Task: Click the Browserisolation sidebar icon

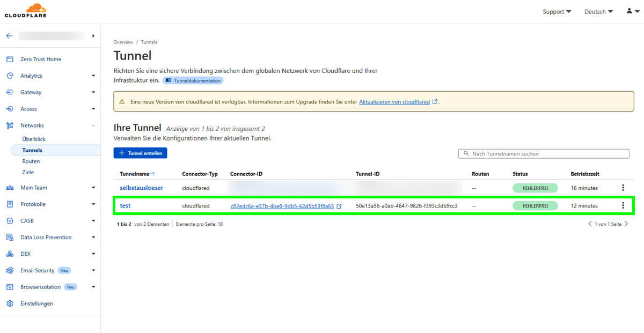Action: pos(10,287)
